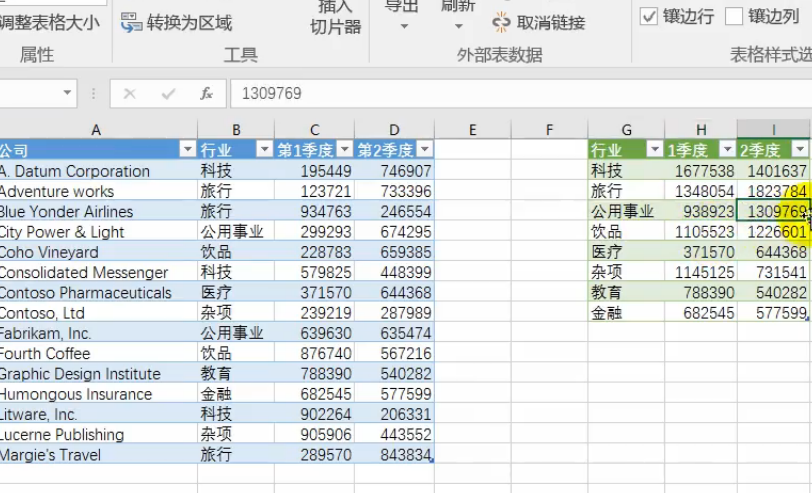This screenshot has width=812, height=493.
Task: Open the 1季度 filter dropdown in column H
Action: click(x=727, y=150)
